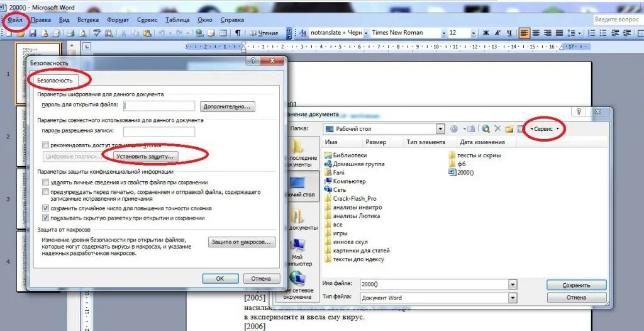Align text right in the toolbar
The image size is (644, 331).
click(x=548, y=33)
